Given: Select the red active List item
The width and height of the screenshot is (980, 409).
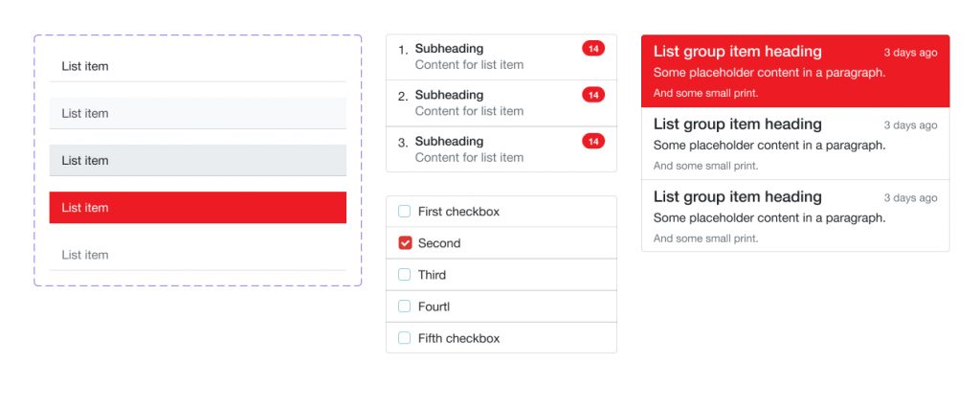Looking at the screenshot, I should click(197, 208).
